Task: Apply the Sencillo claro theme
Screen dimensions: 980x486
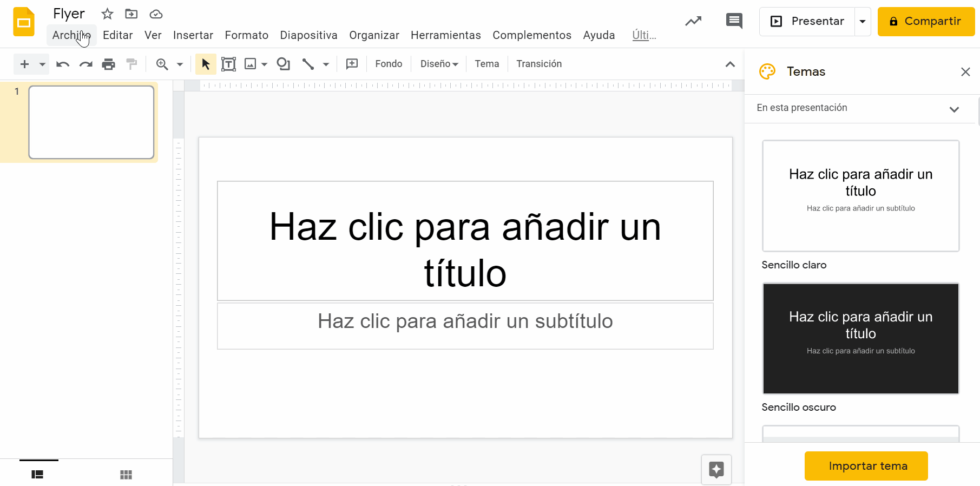Action: click(x=861, y=196)
